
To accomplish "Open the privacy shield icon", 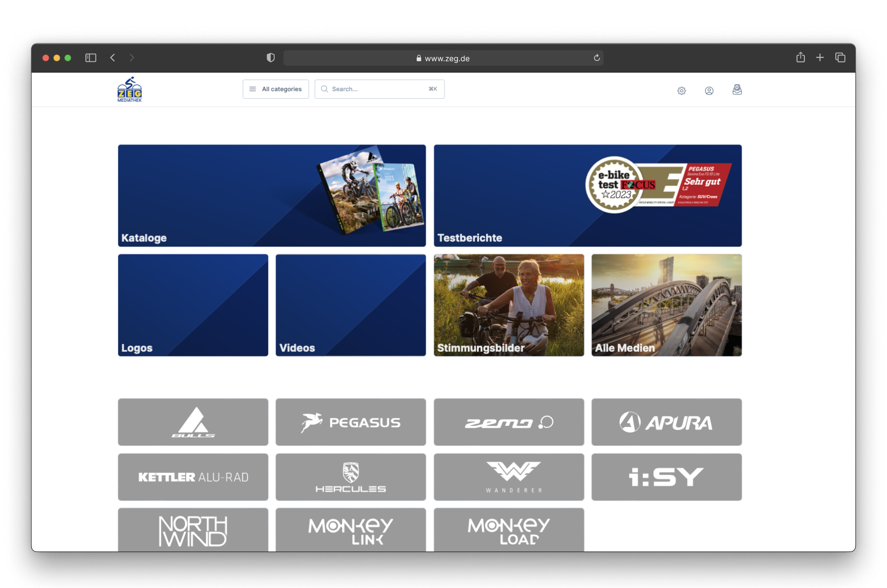I will click(x=271, y=58).
